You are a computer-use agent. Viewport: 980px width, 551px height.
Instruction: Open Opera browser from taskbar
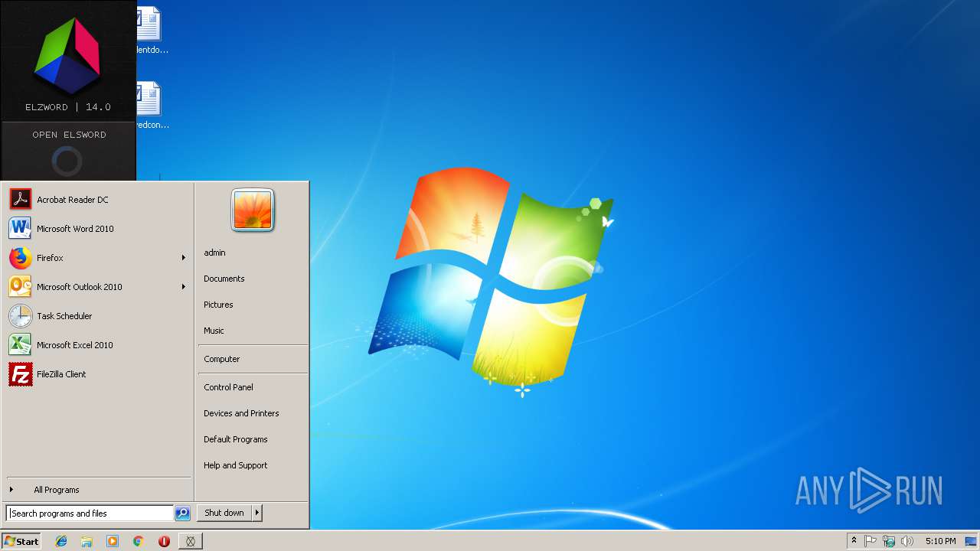(164, 541)
